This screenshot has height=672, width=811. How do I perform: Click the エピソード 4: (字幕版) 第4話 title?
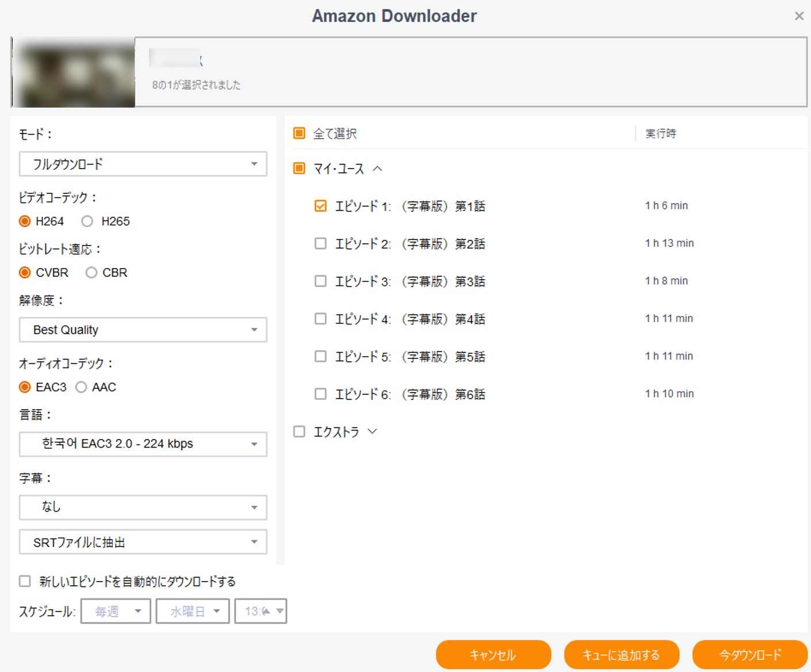pyautogui.click(x=410, y=319)
